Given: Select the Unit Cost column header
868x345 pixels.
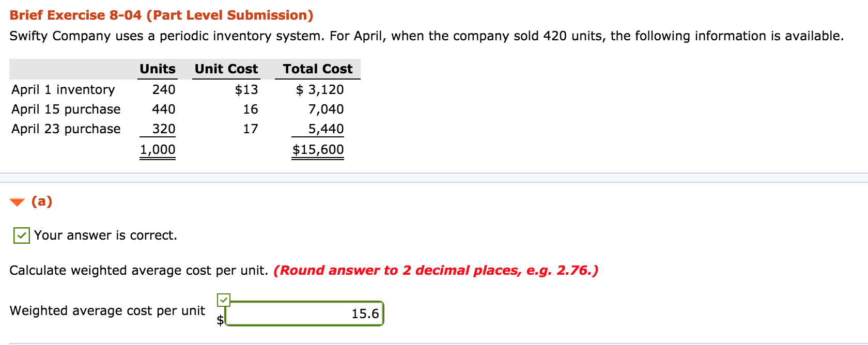Looking at the screenshot, I should [226, 69].
